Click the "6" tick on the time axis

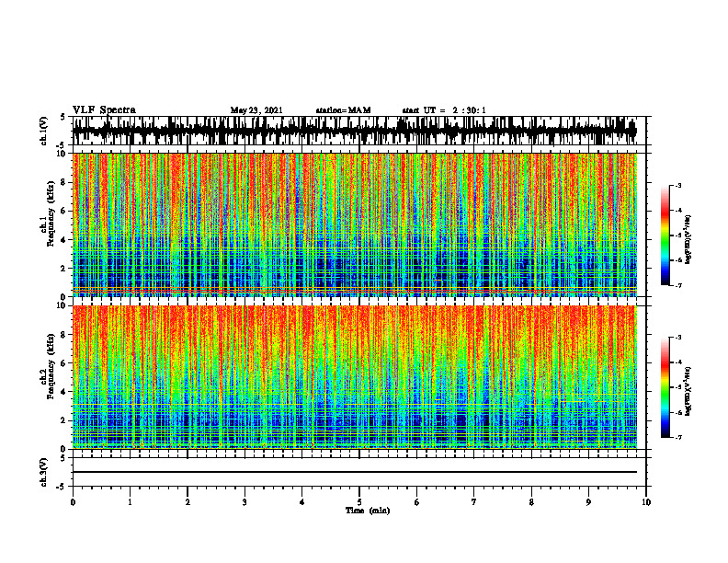coord(417,502)
